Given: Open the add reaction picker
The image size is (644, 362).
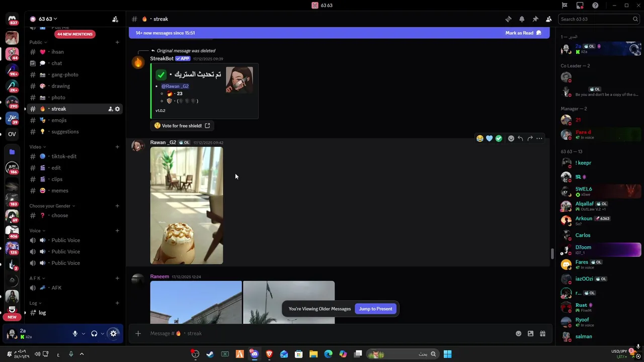Looking at the screenshot, I should tap(511, 138).
